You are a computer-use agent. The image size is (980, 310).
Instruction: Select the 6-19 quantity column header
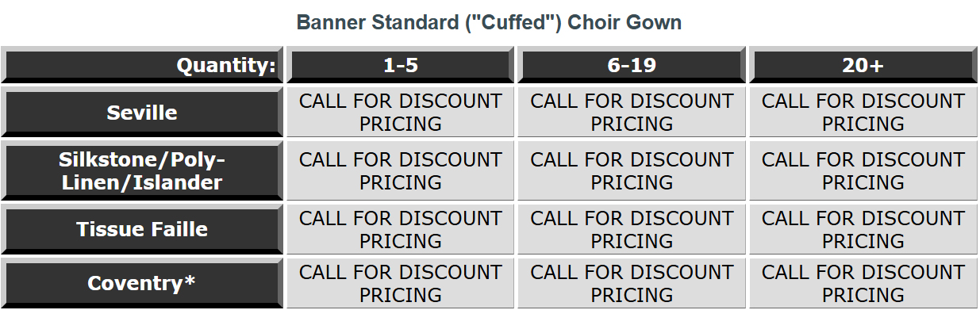click(x=632, y=65)
